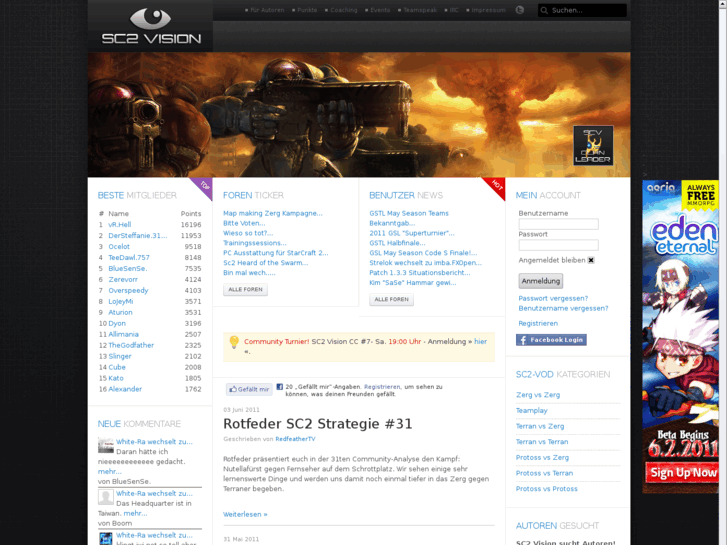Open Patch 1.3.3 Situationsbericht news
Viewport: 727px width, 545px height.
[420, 273]
